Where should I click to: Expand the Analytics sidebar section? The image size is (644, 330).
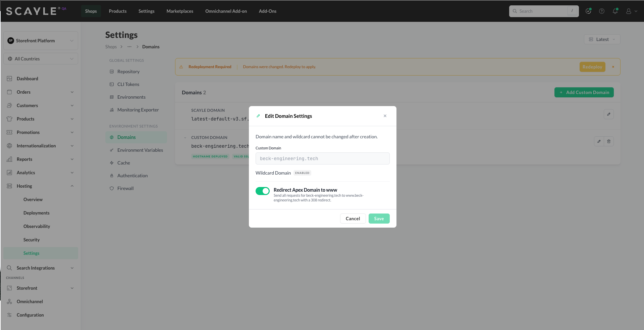(41, 173)
